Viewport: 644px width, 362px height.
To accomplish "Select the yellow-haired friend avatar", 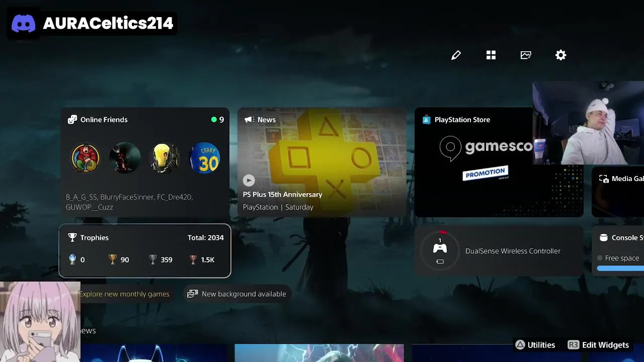I will point(165,158).
